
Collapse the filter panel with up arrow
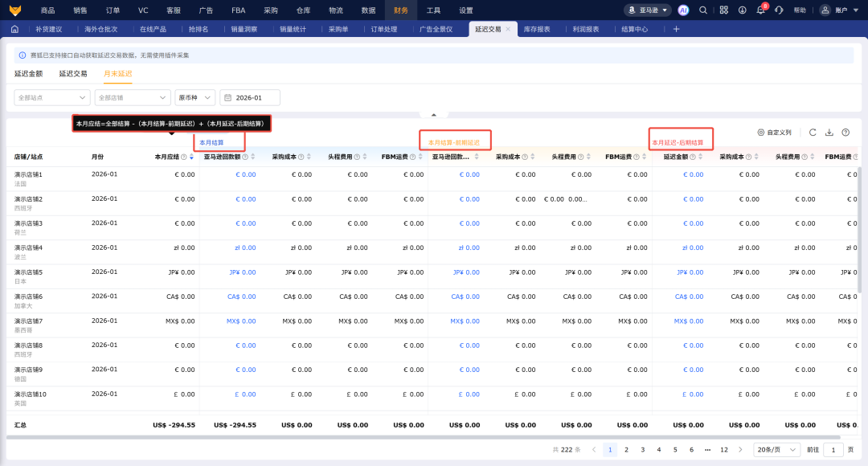(433, 115)
